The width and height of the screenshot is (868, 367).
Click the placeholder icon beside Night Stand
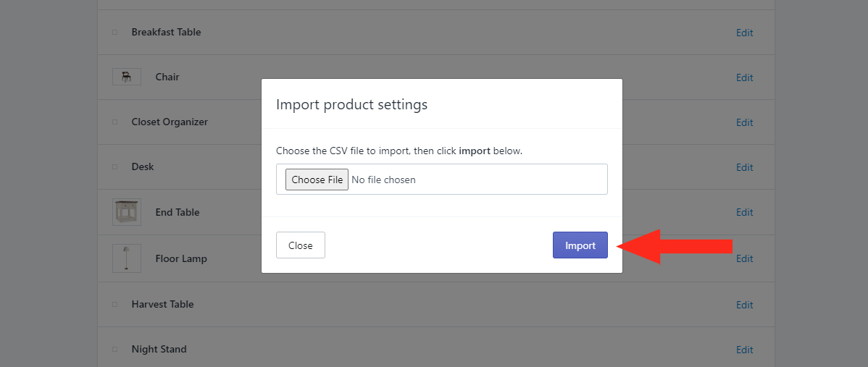coord(115,349)
